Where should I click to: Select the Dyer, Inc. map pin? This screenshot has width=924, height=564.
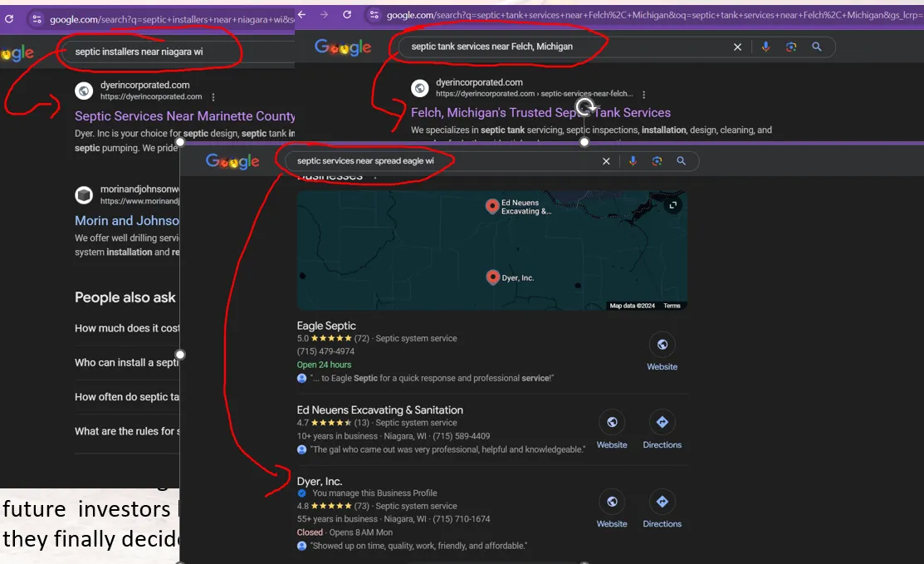click(x=492, y=277)
